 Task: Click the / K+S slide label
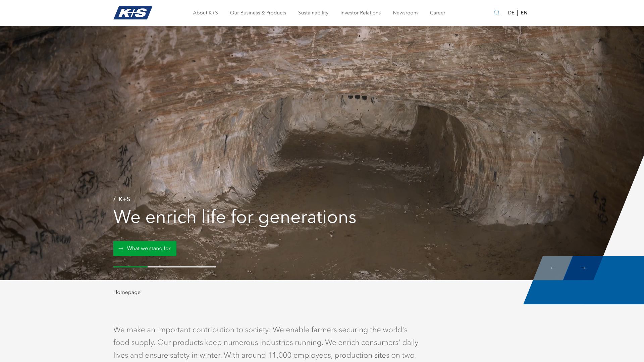122,199
